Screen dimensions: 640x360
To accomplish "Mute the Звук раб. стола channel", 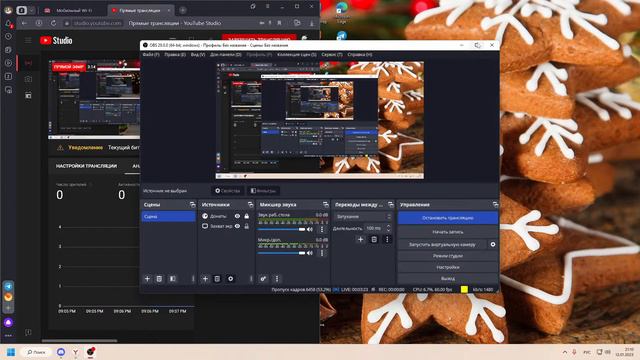I will pyautogui.click(x=310, y=229).
